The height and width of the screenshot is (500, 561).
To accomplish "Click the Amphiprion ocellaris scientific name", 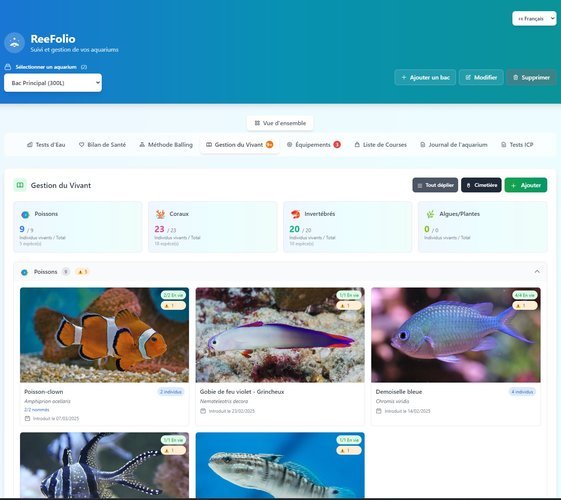I will pos(47,401).
